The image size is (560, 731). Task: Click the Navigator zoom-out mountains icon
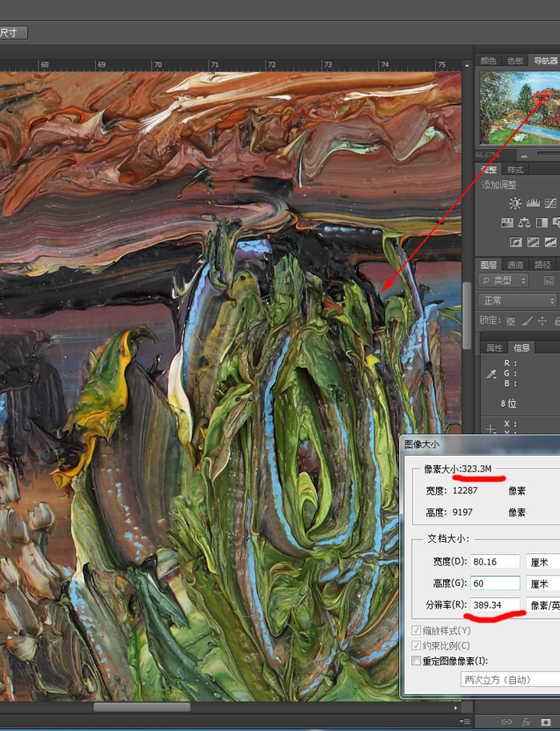pyautogui.click(x=525, y=155)
